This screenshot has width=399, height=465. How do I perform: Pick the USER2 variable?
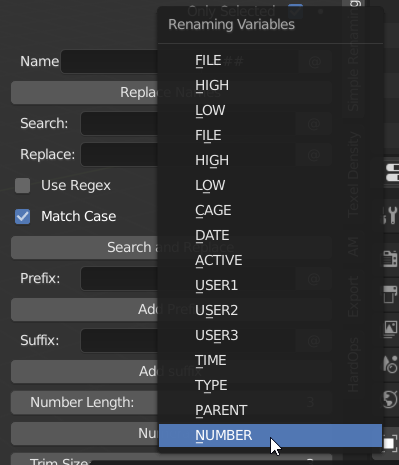(270, 310)
